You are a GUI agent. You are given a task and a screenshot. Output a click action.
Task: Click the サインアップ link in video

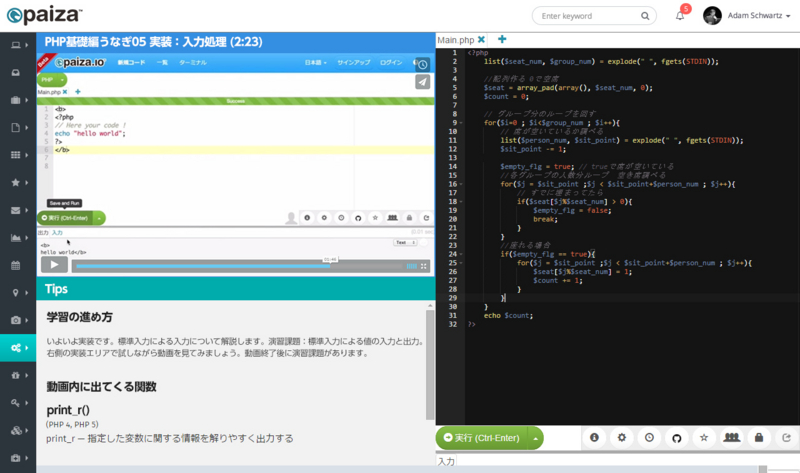pyautogui.click(x=354, y=62)
